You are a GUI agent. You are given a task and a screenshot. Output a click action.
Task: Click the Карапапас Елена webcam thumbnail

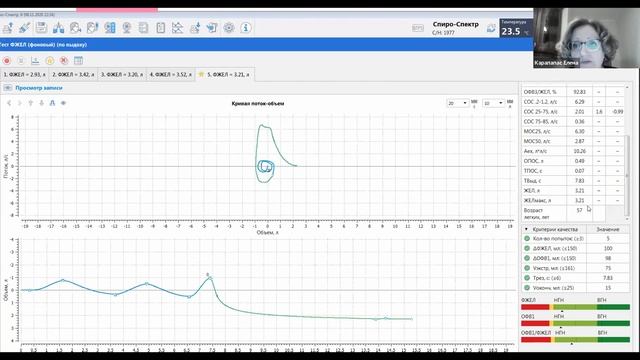pos(586,38)
